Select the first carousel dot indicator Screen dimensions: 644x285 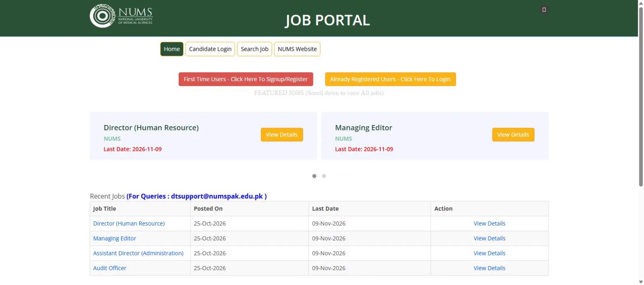315,176
